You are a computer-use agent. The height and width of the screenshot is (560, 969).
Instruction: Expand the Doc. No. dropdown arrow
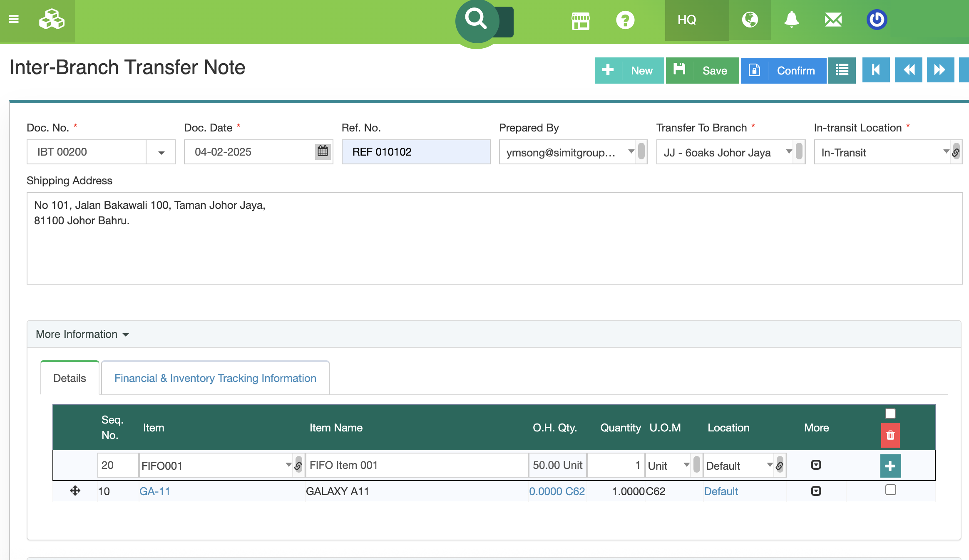pos(161,152)
